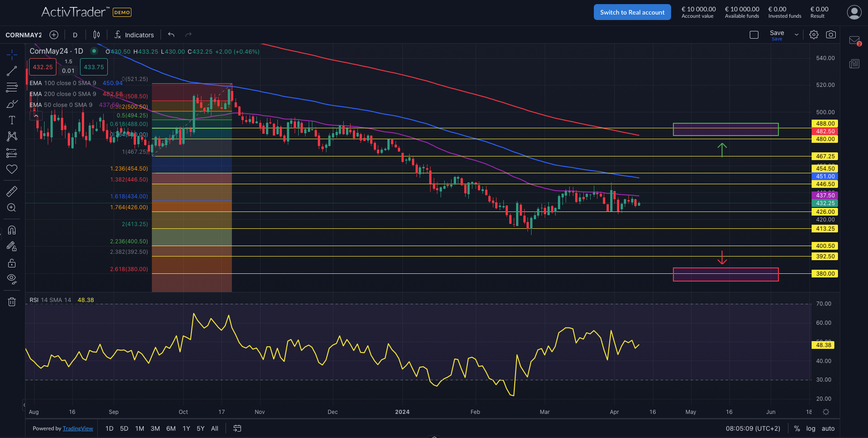
Task: Select the brush drawing tool
Action: [x=12, y=104]
